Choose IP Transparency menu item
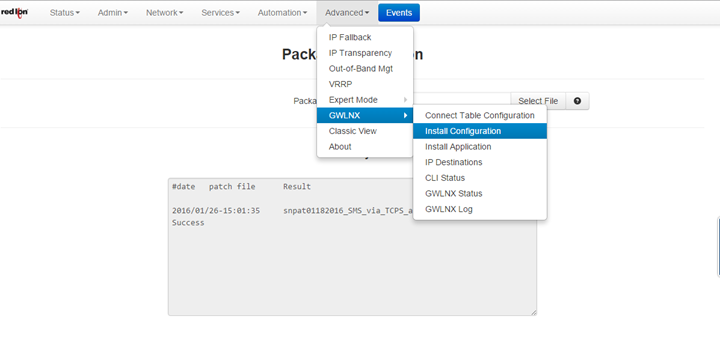The image size is (720, 361). pos(365,53)
